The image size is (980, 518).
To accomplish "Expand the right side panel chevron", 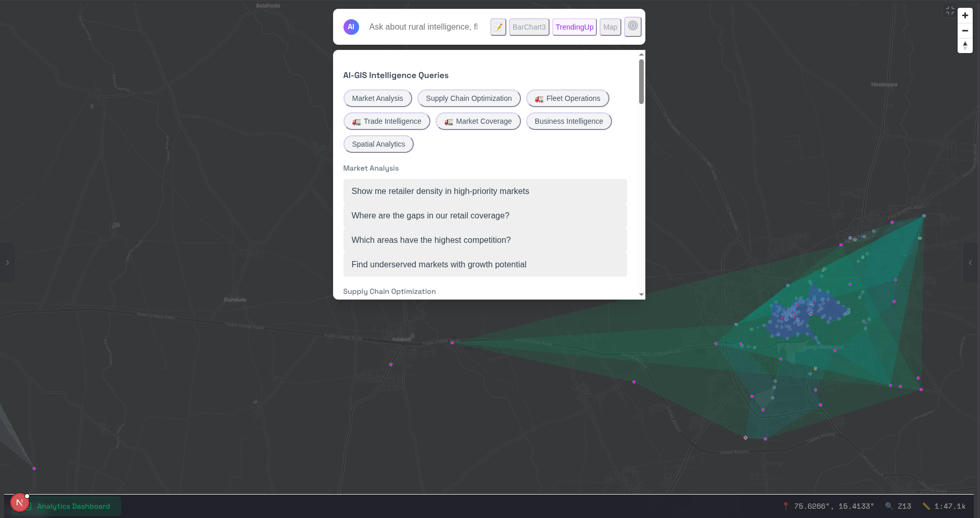I will tap(970, 263).
